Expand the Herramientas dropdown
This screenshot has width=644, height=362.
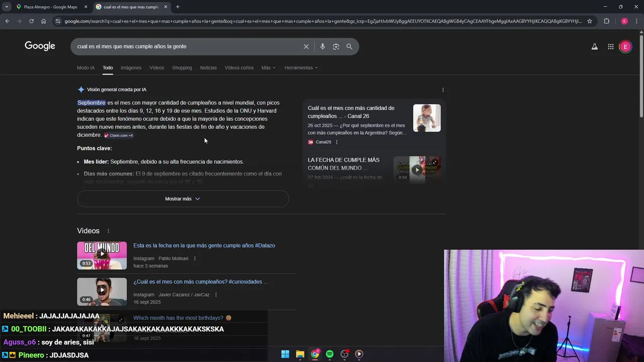[301, 67]
